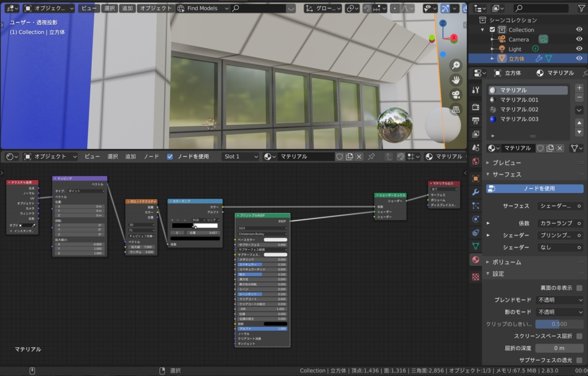Open the World properties globe tab

coord(475,161)
